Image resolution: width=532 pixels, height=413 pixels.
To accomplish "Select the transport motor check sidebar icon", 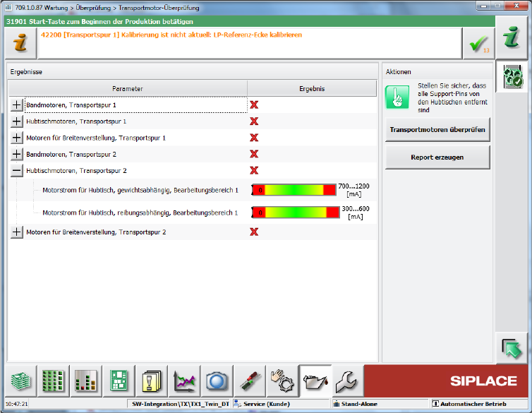I will point(513,77).
